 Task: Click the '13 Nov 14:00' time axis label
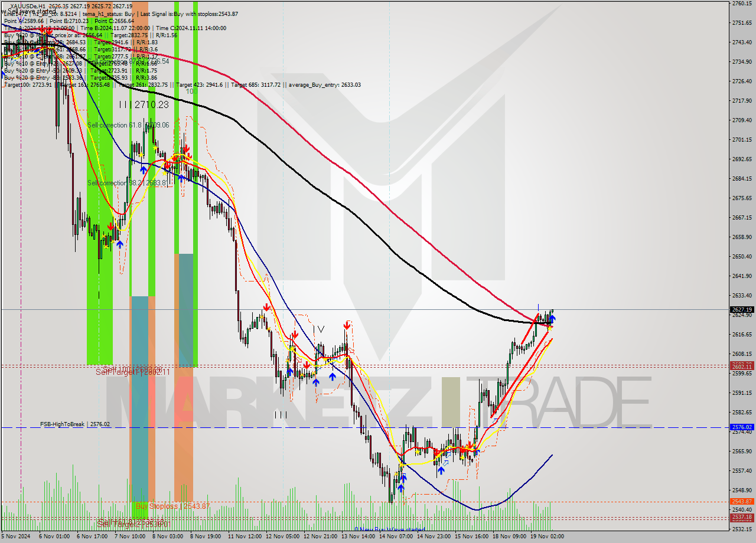click(x=358, y=537)
